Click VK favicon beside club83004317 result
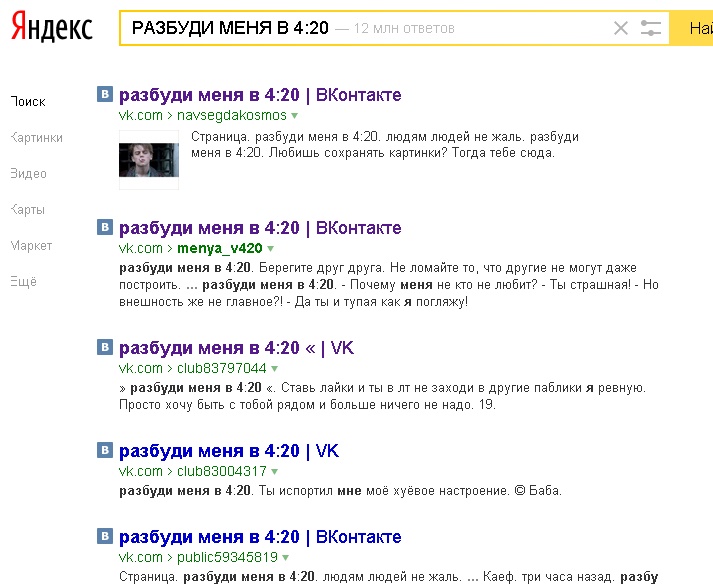The width and height of the screenshot is (713, 587). [105, 450]
